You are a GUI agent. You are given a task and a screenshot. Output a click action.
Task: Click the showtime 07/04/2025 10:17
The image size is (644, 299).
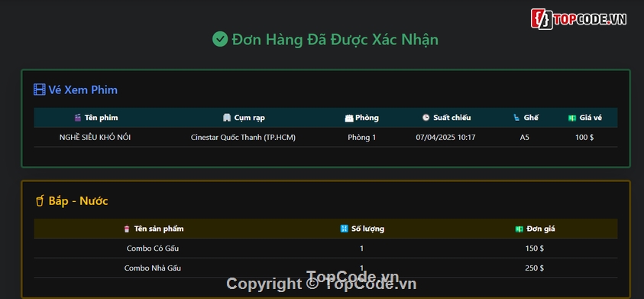[x=445, y=138]
